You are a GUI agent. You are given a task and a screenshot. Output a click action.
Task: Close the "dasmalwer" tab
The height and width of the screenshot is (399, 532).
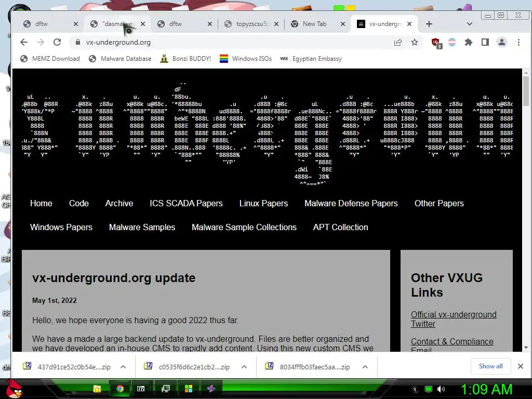pyautogui.click(x=143, y=24)
